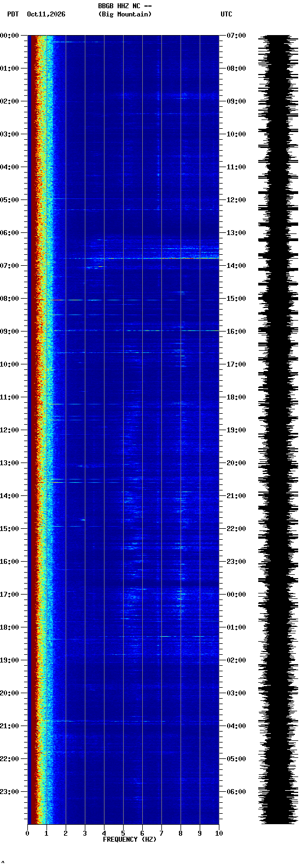Click the 9 Hz frequency tick label
This screenshot has height=868, width=302.
point(200,833)
